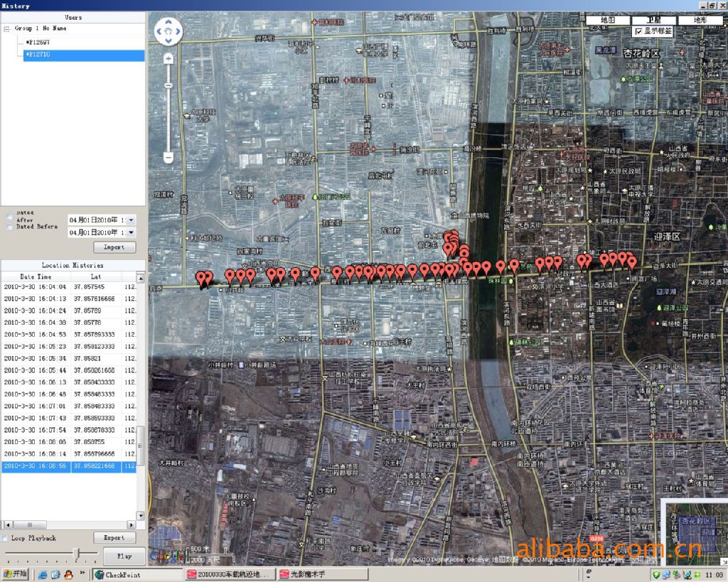
Task: Enable the Dated Before checkbox
Action: point(9,227)
